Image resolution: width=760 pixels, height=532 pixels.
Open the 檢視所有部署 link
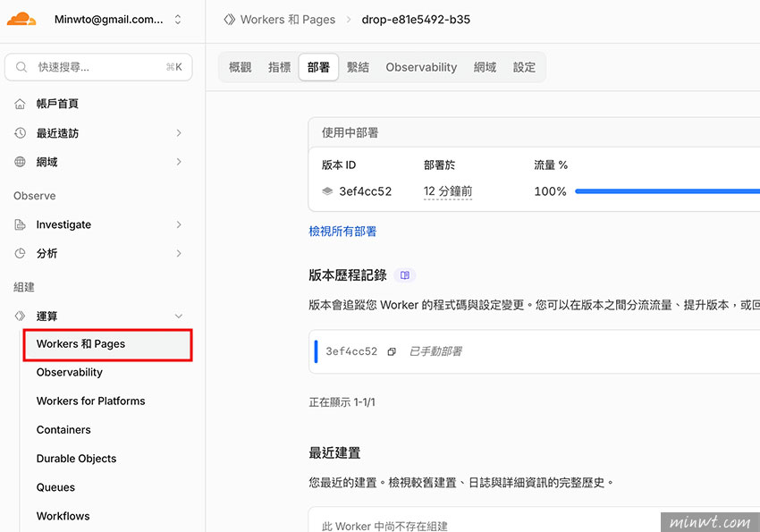point(342,231)
